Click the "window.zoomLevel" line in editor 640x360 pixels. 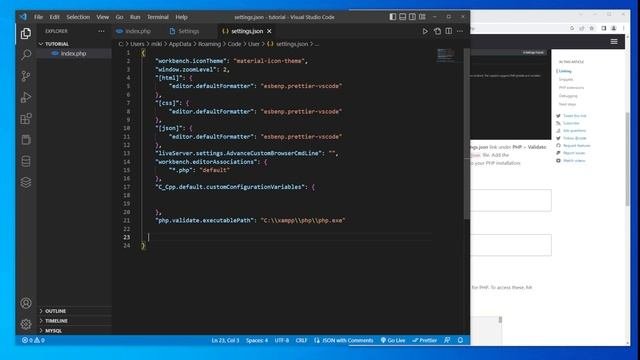coord(192,69)
